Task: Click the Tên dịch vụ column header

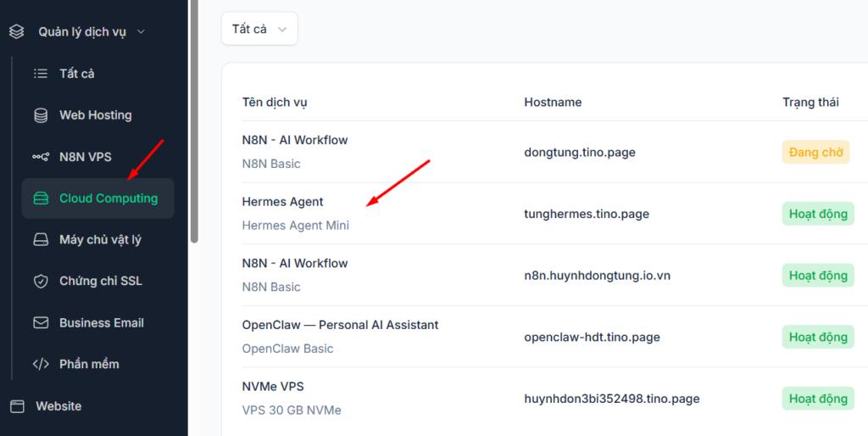Action: pos(275,102)
